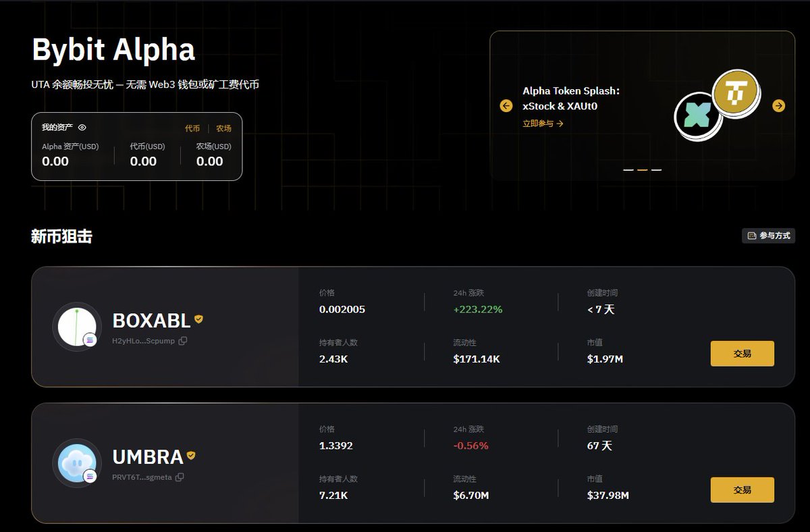Select the third banner carousel indicator

657,170
